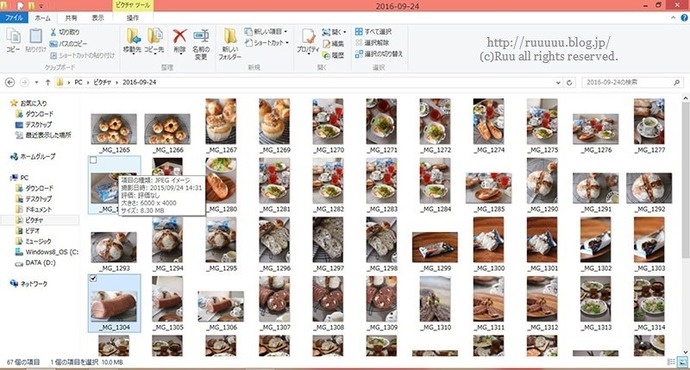This screenshot has width=690, height=370.
Task: Open the Shortcut dropdown in ribbon
Action: [266, 43]
